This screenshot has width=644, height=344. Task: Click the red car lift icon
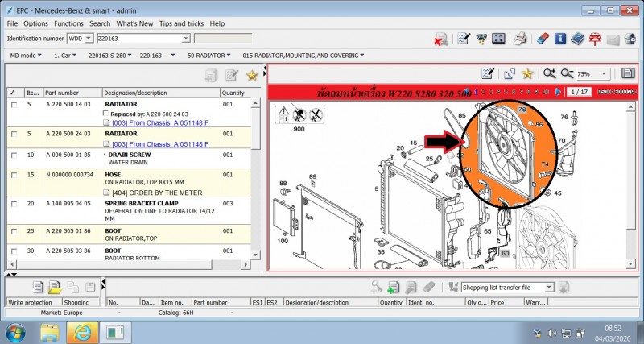pyautogui.click(x=595, y=39)
